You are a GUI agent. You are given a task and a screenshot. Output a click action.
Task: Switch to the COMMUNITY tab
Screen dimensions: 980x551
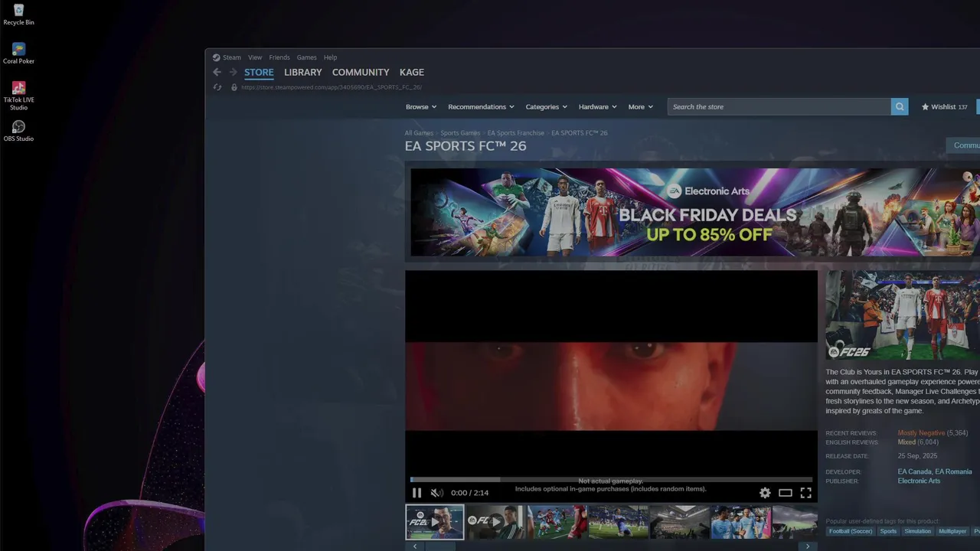pos(361,72)
